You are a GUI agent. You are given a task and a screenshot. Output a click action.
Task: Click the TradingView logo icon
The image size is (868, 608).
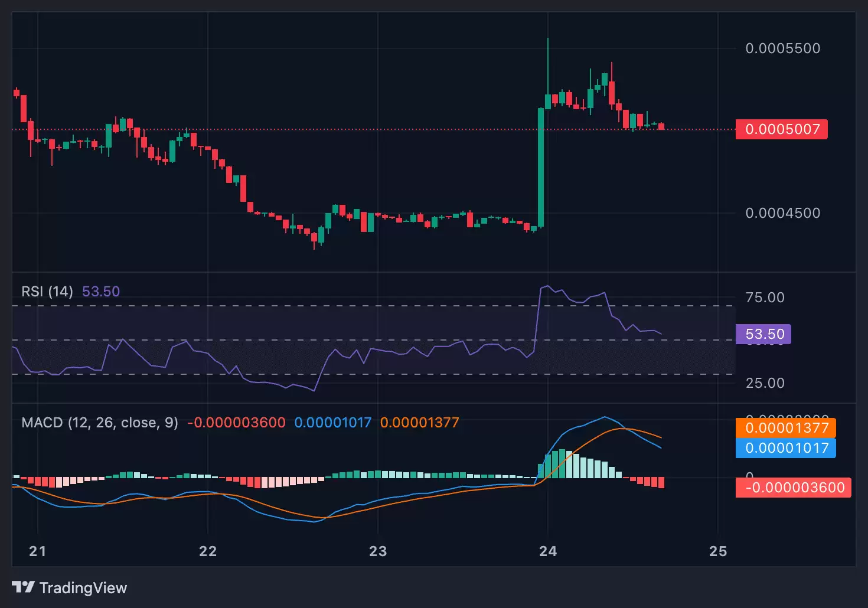pyautogui.click(x=23, y=587)
